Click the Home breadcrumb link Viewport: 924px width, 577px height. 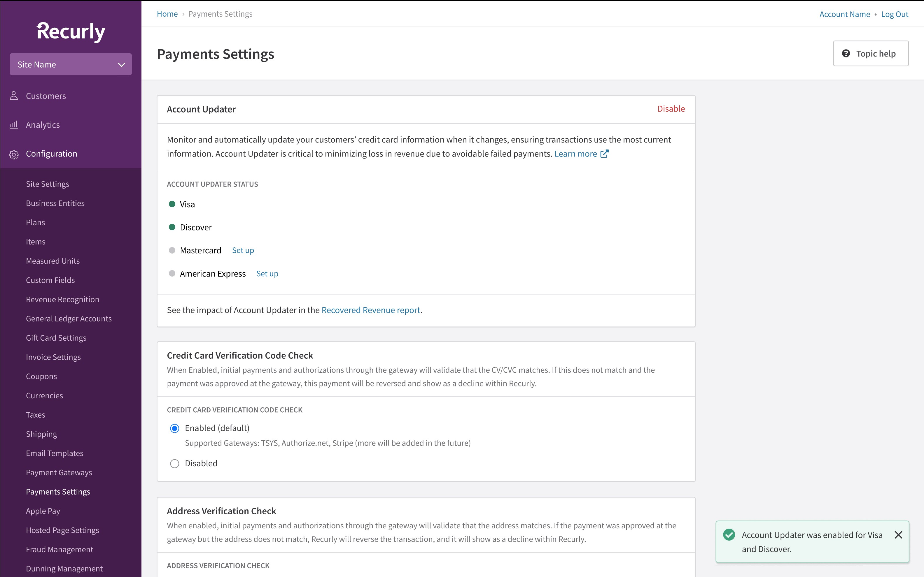167,14
